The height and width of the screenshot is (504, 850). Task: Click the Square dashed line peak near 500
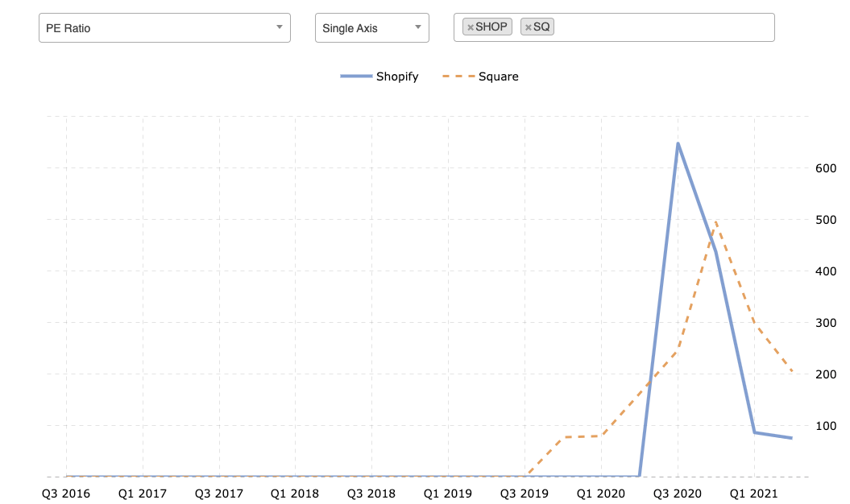point(716,221)
